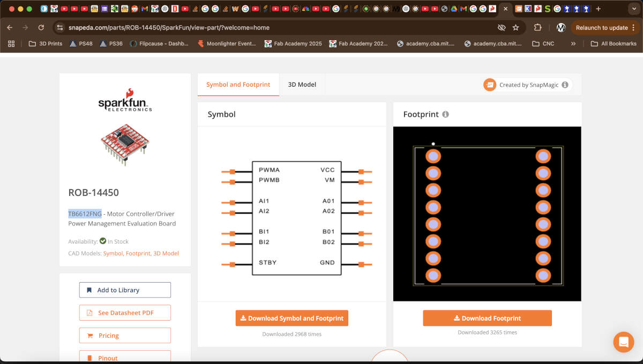Bookmark this page with the star icon
The image size is (643, 364).
tap(515, 27)
